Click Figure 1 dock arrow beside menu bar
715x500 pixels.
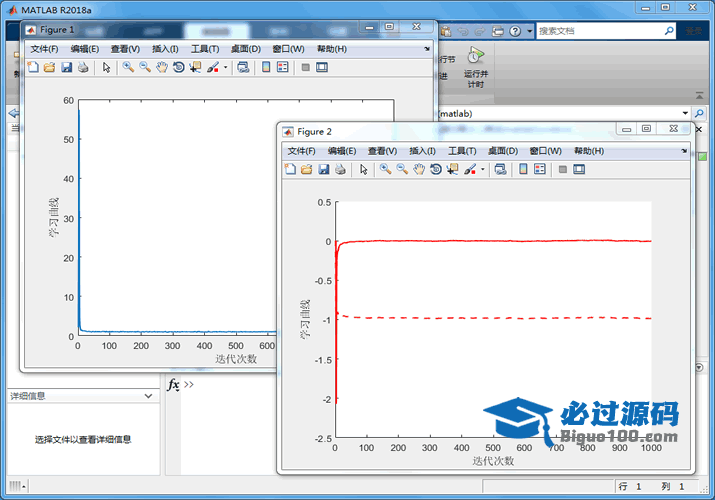tap(427, 49)
